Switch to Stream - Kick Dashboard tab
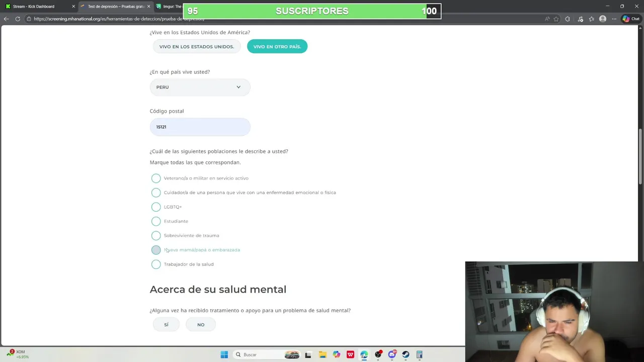 coord(39,7)
